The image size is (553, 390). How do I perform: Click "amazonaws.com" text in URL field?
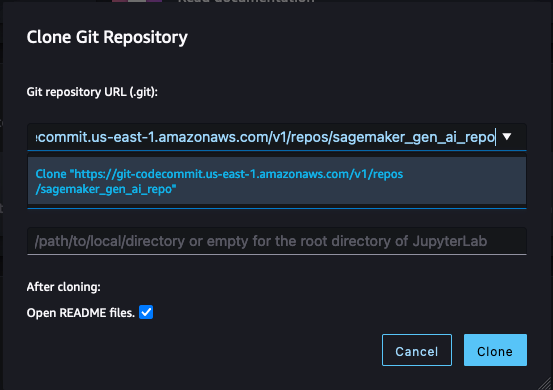coord(213,137)
